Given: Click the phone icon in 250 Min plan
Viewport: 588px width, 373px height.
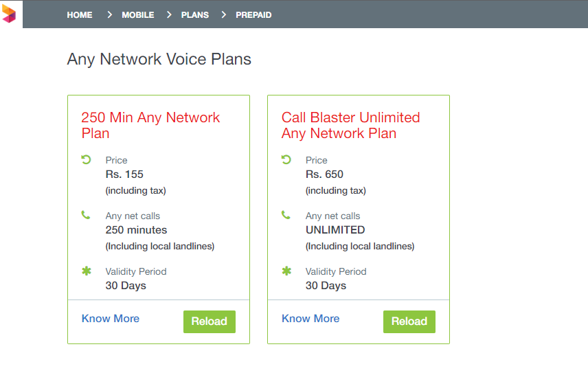Looking at the screenshot, I should point(86,215).
